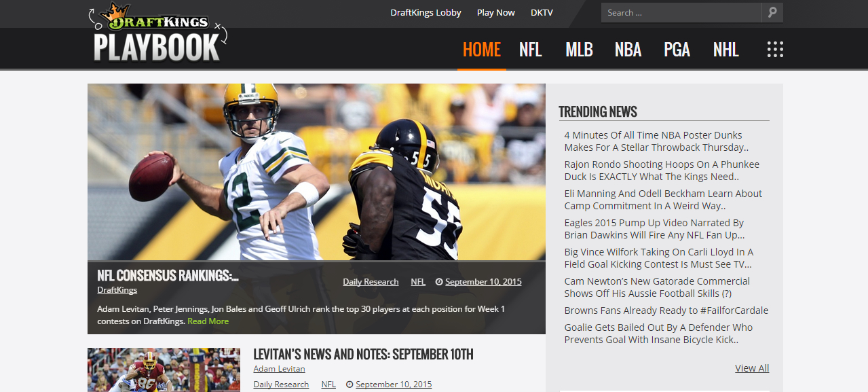Open Levitan's News and Notes: September 10th headline
The width and height of the screenshot is (868, 392).
tap(363, 355)
